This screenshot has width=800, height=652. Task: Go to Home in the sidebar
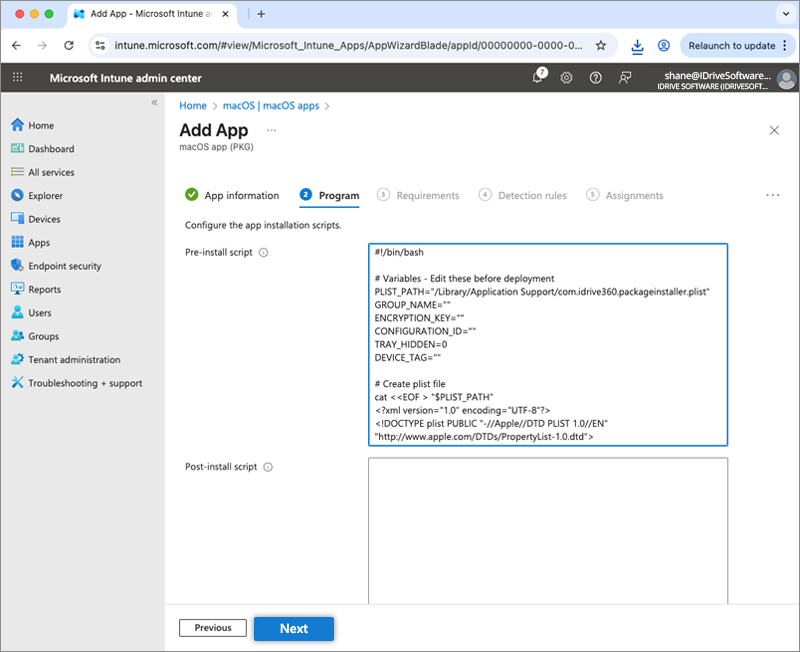(32, 125)
